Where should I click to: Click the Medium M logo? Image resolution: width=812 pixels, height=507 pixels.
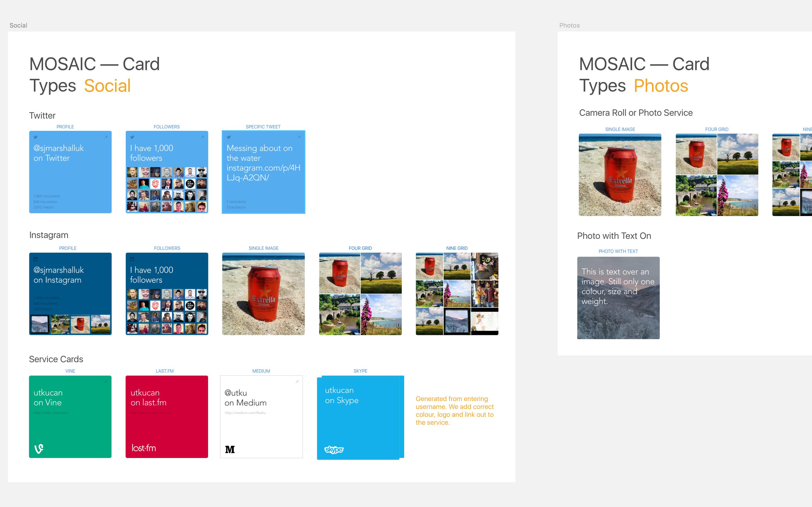(230, 449)
